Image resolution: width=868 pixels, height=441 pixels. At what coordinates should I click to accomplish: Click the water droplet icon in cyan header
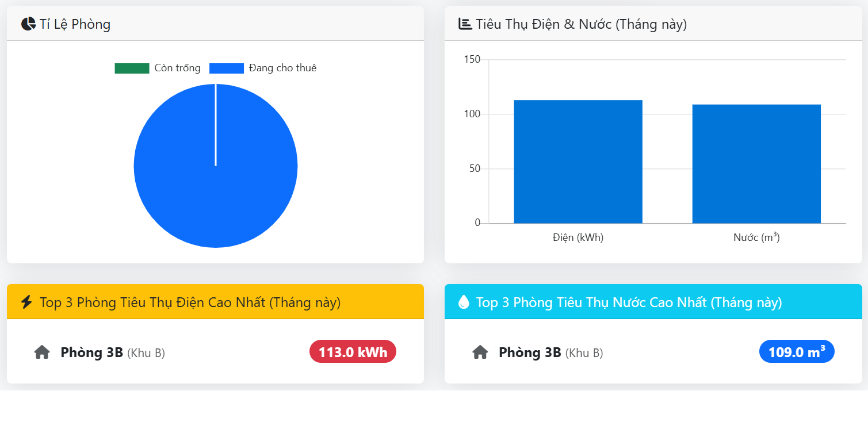pyautogui.click(x=464, y=302)
